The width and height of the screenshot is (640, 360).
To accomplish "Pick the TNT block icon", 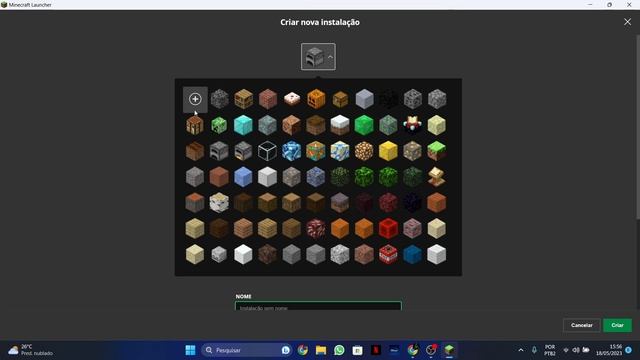I will pyautogui.click(x=388, y=254).
